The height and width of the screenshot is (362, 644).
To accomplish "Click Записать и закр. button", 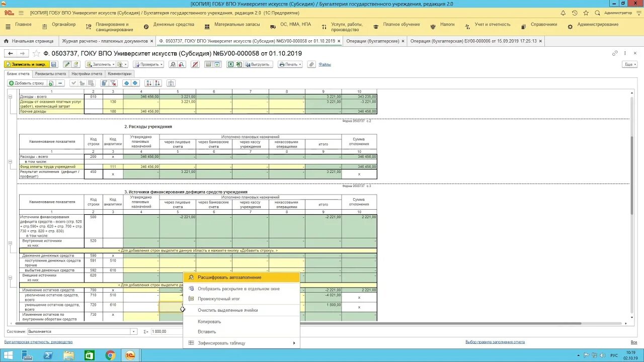I will [x=27, y=64].
